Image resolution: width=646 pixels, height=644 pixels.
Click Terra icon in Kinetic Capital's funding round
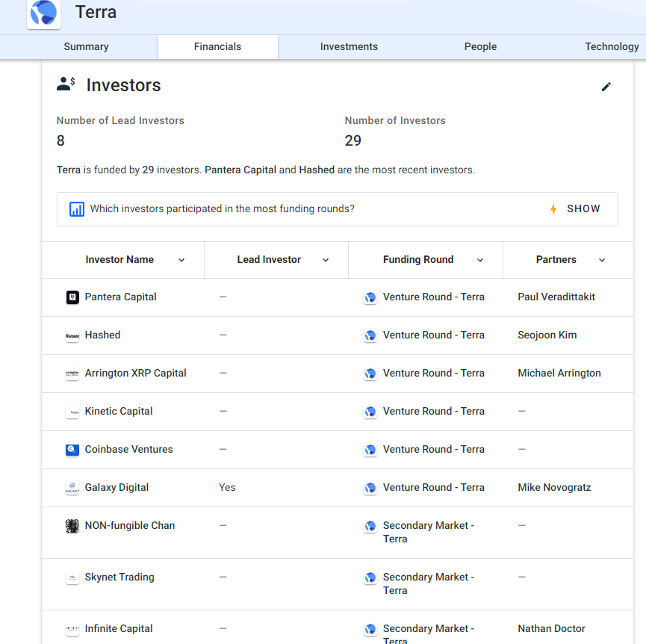[x=370, y=412]
